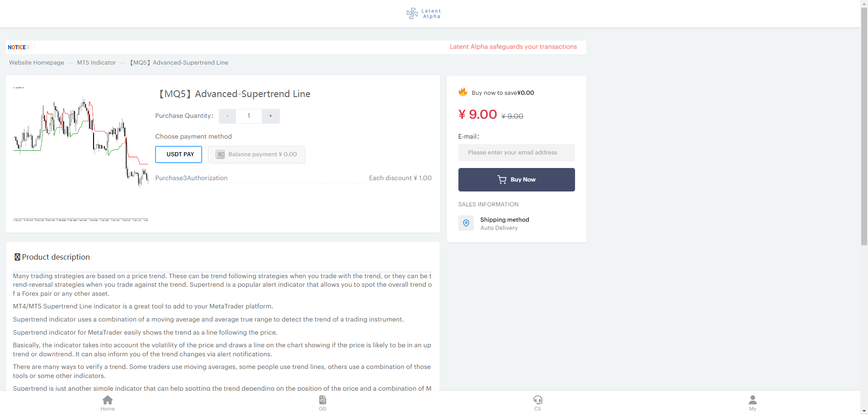Open the Home icon in bottom bar
868x415 pixels.
pos(108,400)
